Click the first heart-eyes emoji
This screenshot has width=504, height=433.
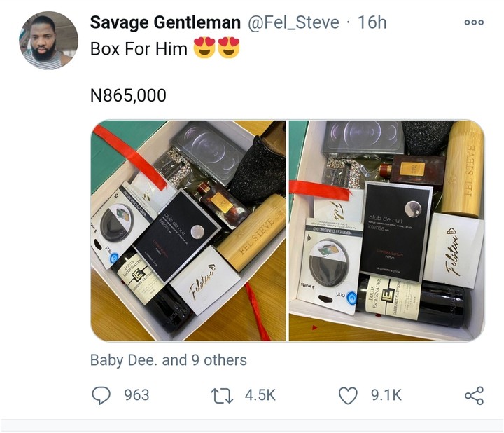point(203,50)
